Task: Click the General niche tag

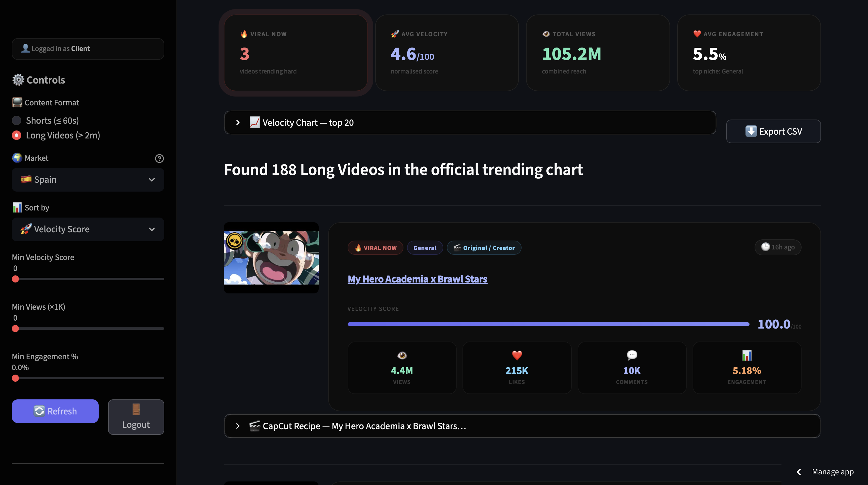Action: (x=425, y=248)
